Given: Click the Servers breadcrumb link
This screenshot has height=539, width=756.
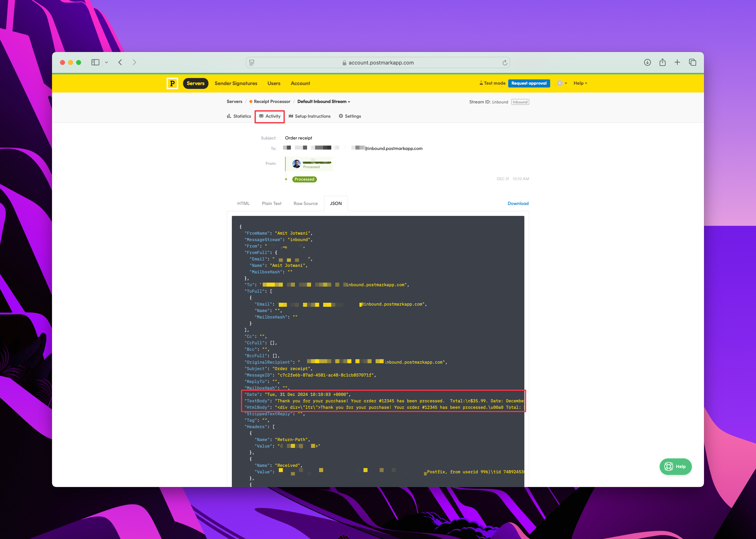Looking at the screenshot, I should [234, 102].
